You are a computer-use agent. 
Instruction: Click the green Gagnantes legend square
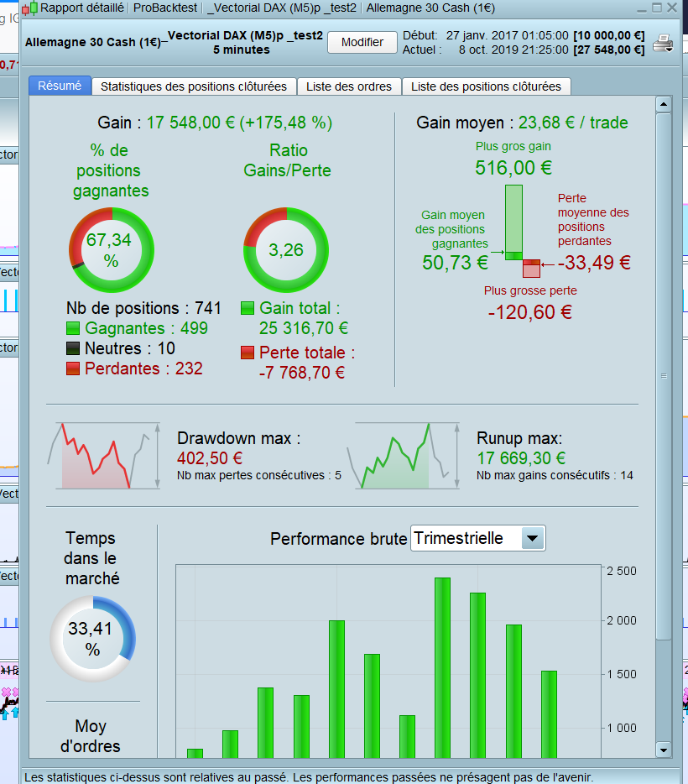pos(73,328)
